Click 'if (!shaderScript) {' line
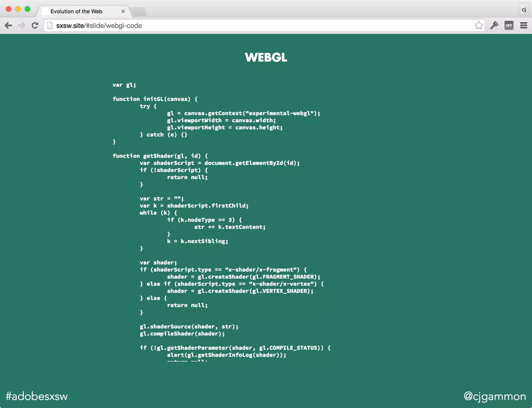Image resolution: width=532 pixels, height=408 pixels. [174, 170]
